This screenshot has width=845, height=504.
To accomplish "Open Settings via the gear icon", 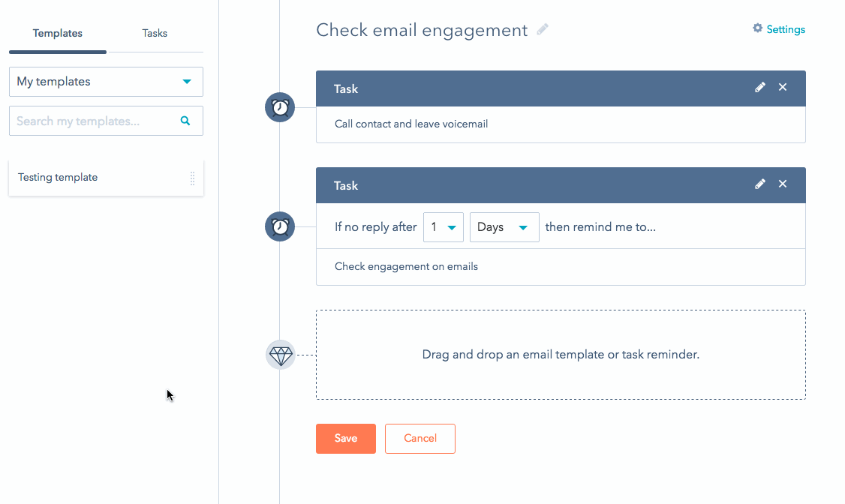I will [758, 28].
